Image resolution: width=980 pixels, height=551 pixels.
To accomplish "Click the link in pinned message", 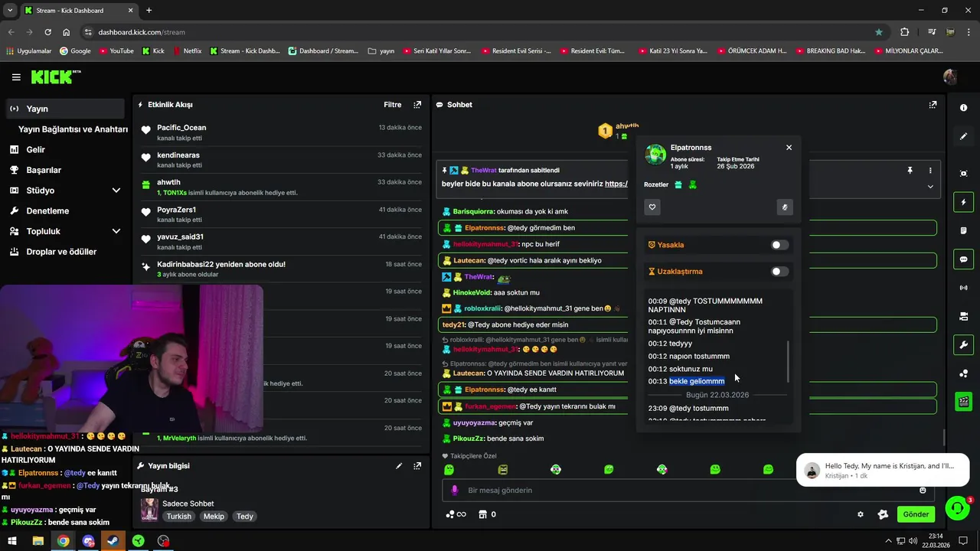I will coord(616,184).
